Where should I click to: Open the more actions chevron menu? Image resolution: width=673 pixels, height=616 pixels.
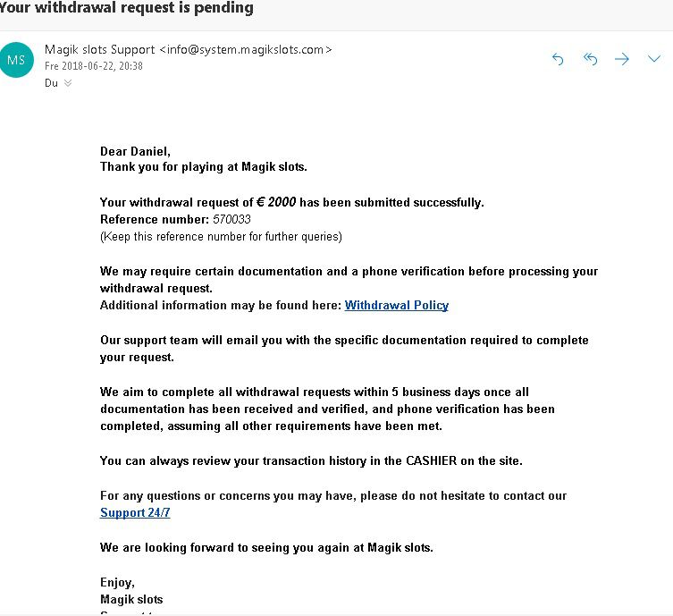(653, 58)
